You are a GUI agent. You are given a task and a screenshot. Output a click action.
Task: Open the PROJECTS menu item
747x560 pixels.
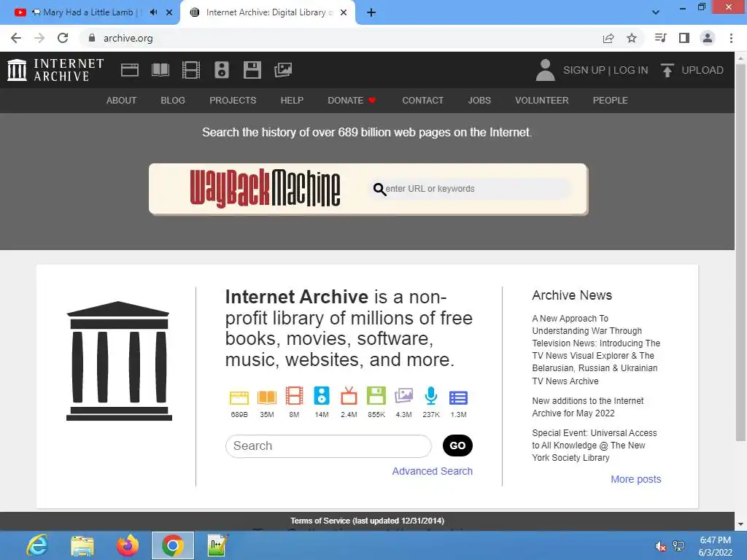(x=233, y=101)
